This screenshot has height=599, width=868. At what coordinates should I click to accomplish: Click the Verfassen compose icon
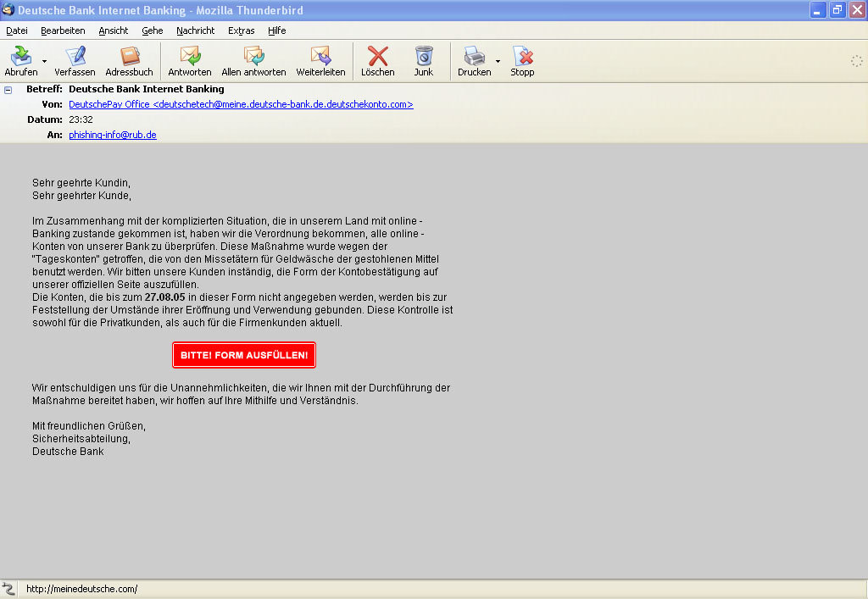(75, 56)
